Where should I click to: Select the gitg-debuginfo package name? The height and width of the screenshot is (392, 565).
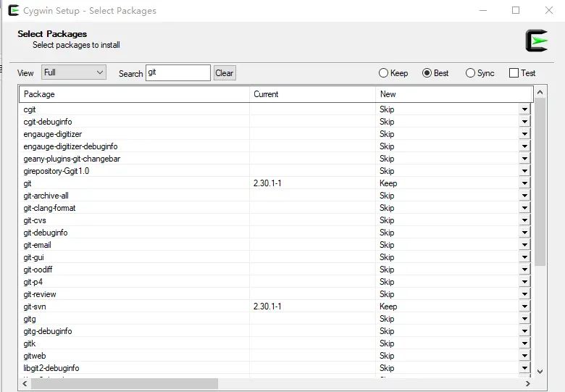pos(48,331)
